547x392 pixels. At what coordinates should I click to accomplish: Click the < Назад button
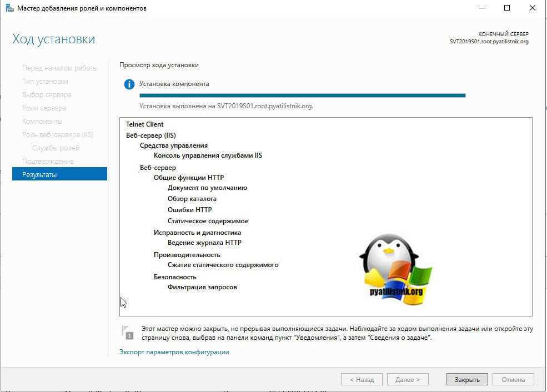[x=361, y=380]
